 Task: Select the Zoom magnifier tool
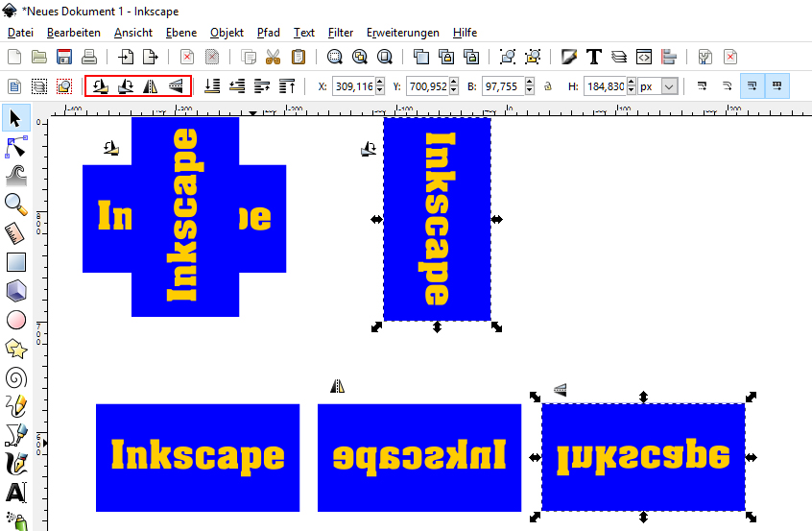tap(15, 205)
